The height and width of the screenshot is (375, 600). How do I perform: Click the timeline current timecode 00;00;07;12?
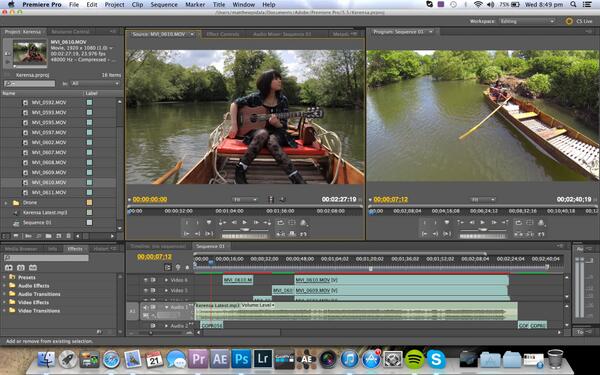(x=155, y=257)
